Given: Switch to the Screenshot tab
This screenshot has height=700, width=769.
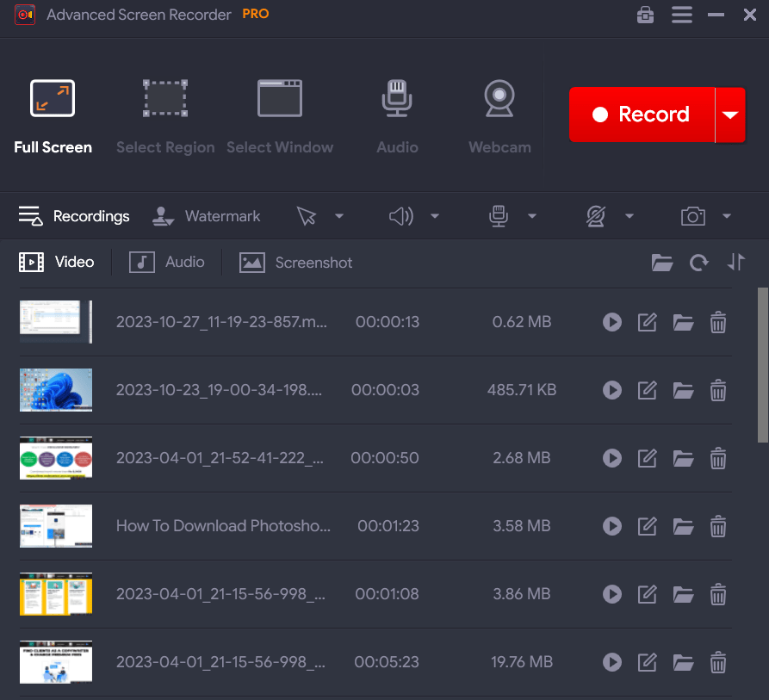Looking at the screenshot, I should 295,263.
